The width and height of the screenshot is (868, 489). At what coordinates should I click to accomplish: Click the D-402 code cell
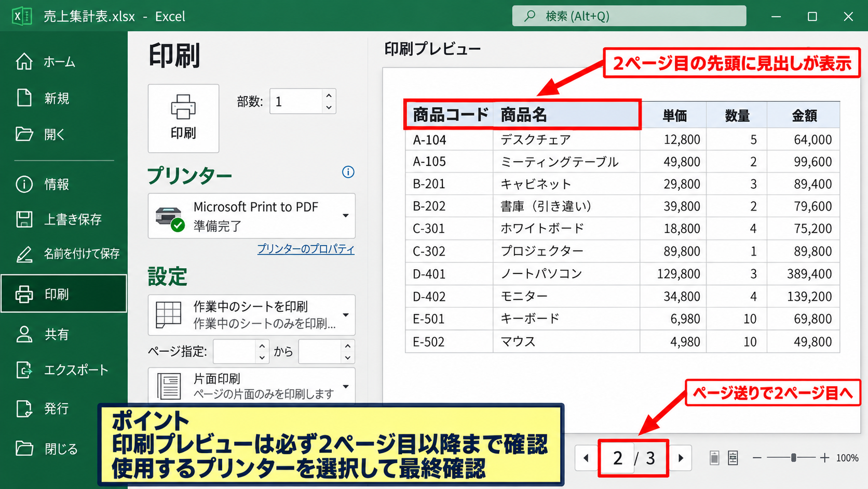tap(450, 296)
